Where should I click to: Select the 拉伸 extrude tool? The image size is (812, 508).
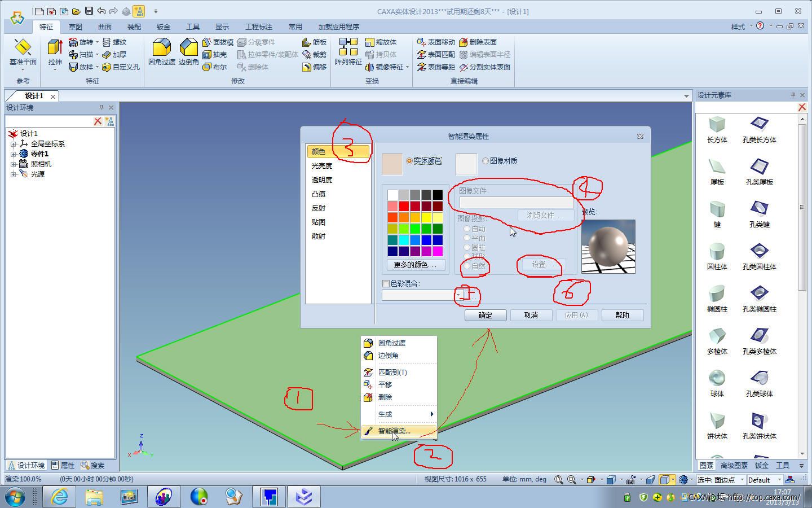point(55,52)
